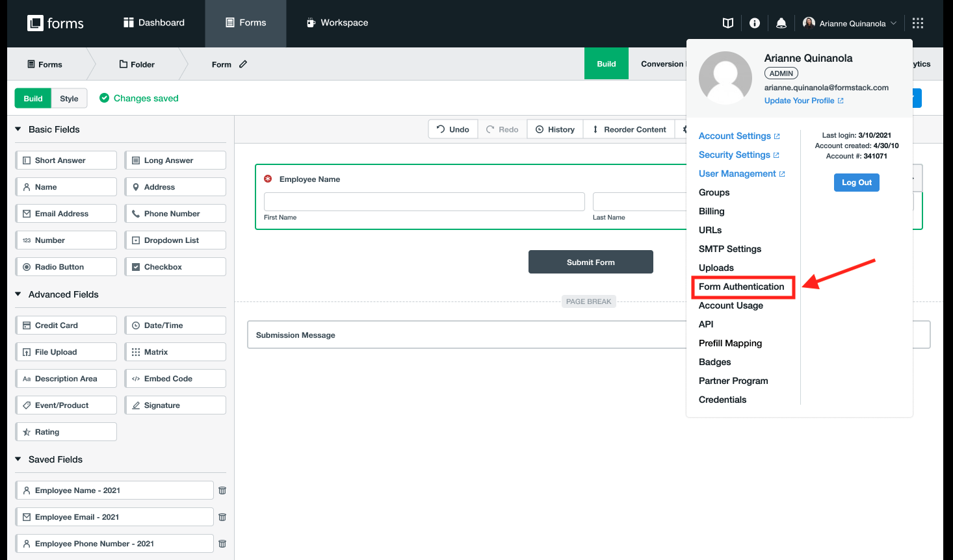
Task: Open the info circle icon in header
Action: [755, 23]
